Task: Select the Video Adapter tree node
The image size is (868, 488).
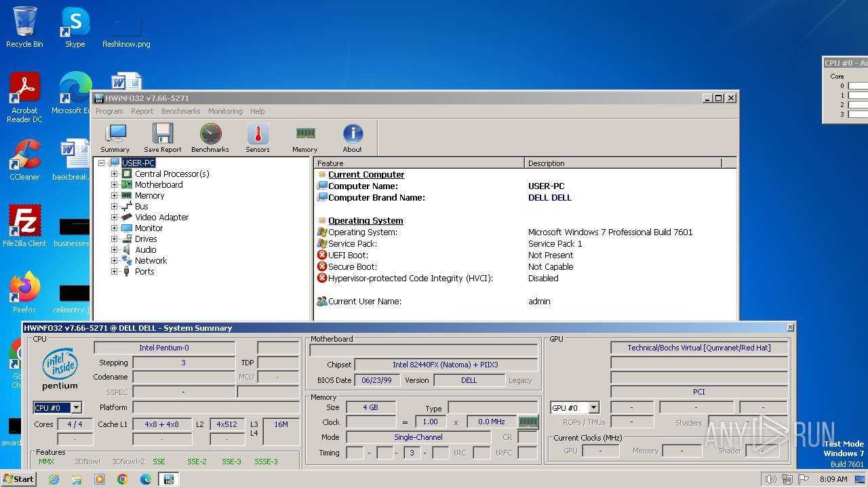Action: [x=161, y=217]
